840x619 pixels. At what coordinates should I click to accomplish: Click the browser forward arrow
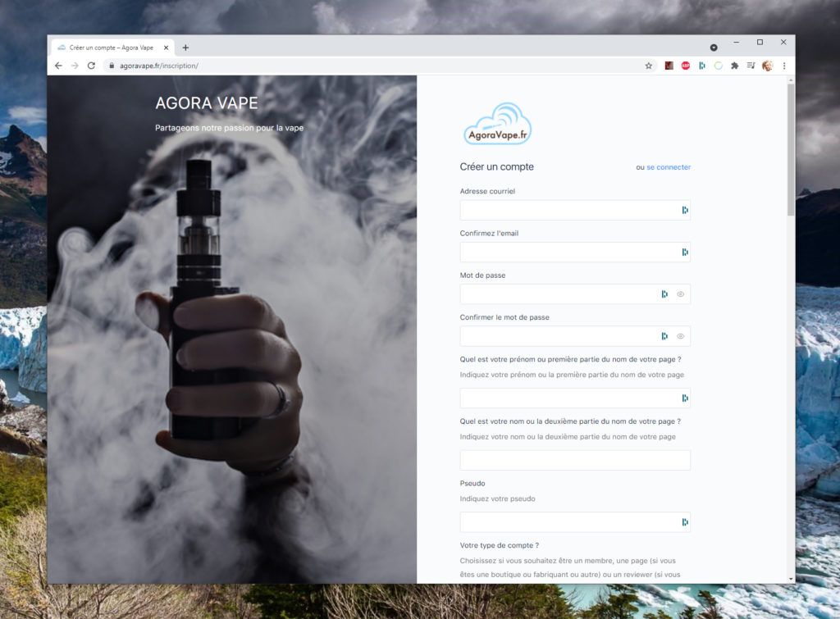(x=75, y=66)
